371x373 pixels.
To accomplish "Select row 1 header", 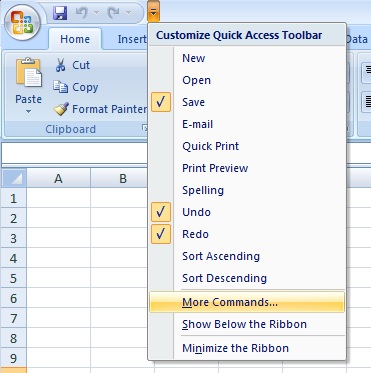I will 14,198.
